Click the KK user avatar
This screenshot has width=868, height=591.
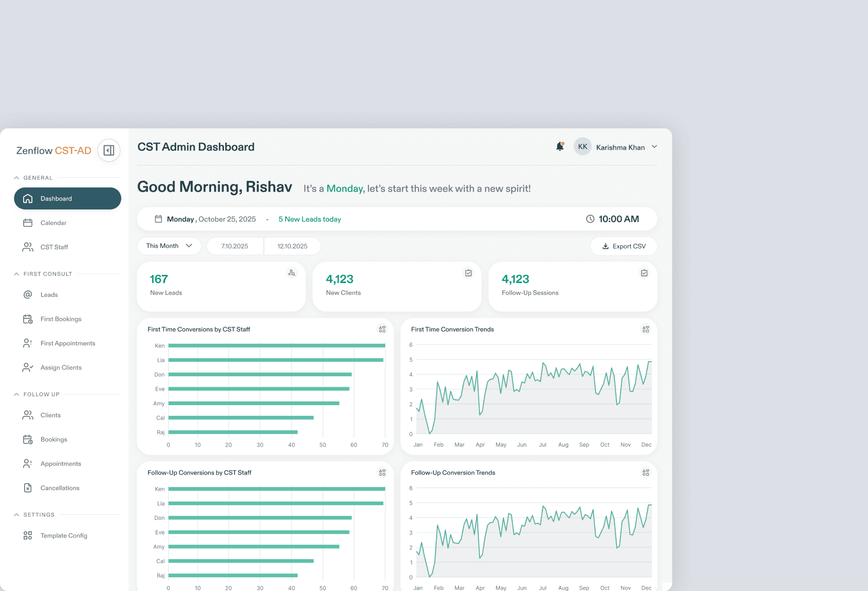[x=582, y=147]
